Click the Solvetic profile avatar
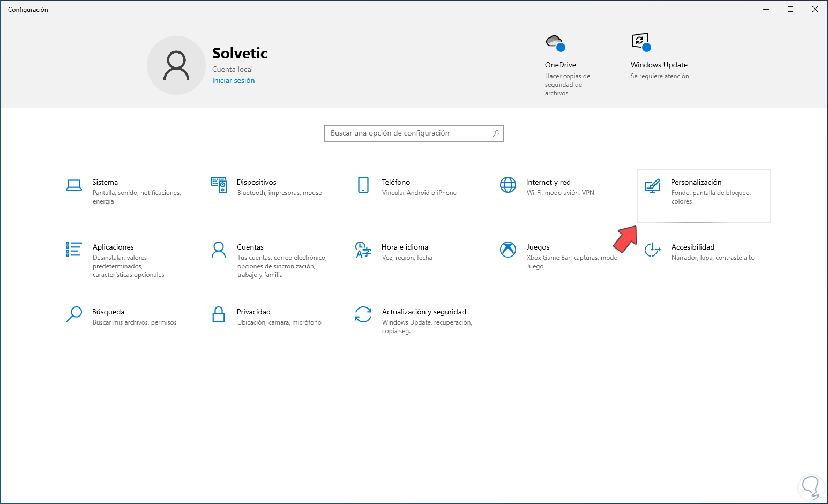This screenshot has height=504, width=828. (x=176, y=65)
